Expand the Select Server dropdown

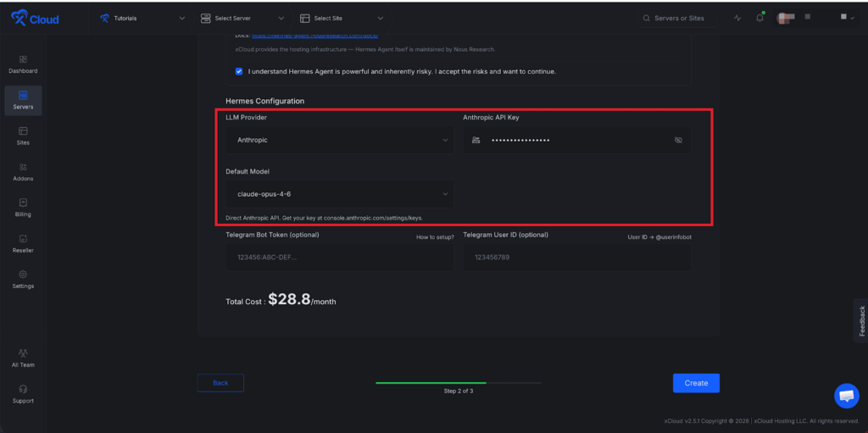tap(242, 18)
